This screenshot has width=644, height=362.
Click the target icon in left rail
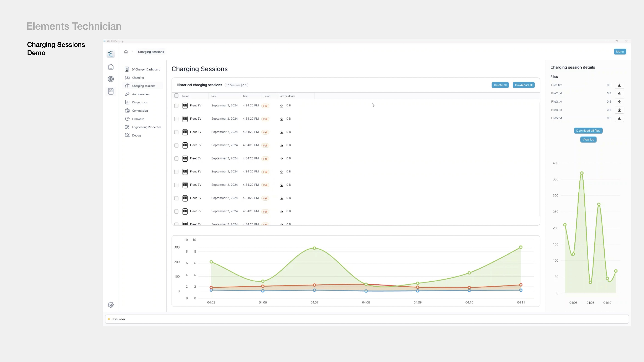(x=111, y=79)
